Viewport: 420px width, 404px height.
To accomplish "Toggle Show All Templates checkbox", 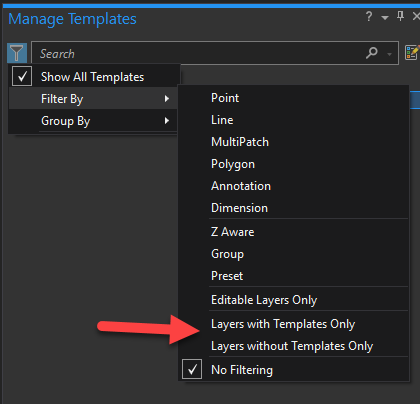I will (x=22, y=76).
